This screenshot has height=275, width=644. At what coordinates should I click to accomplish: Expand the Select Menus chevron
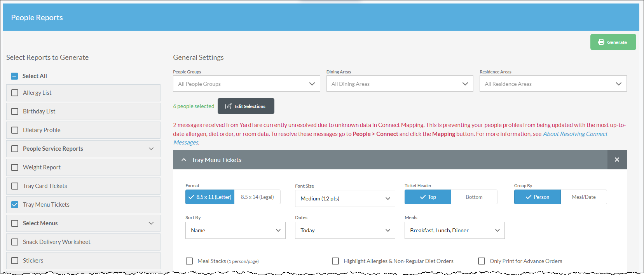[x=151, y=223]
